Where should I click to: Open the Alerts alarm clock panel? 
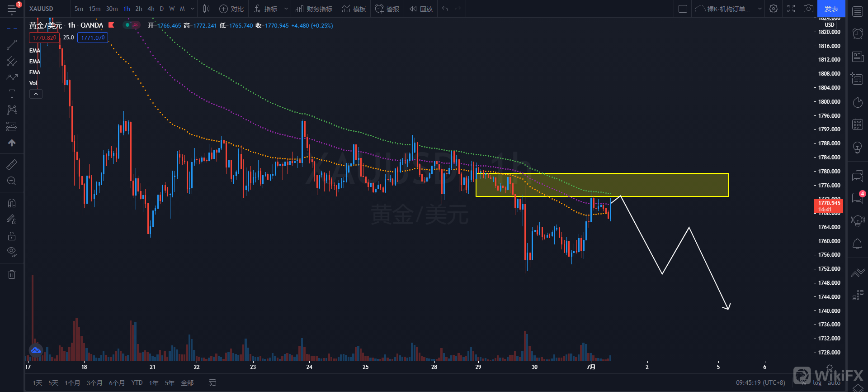pos(857,33)
